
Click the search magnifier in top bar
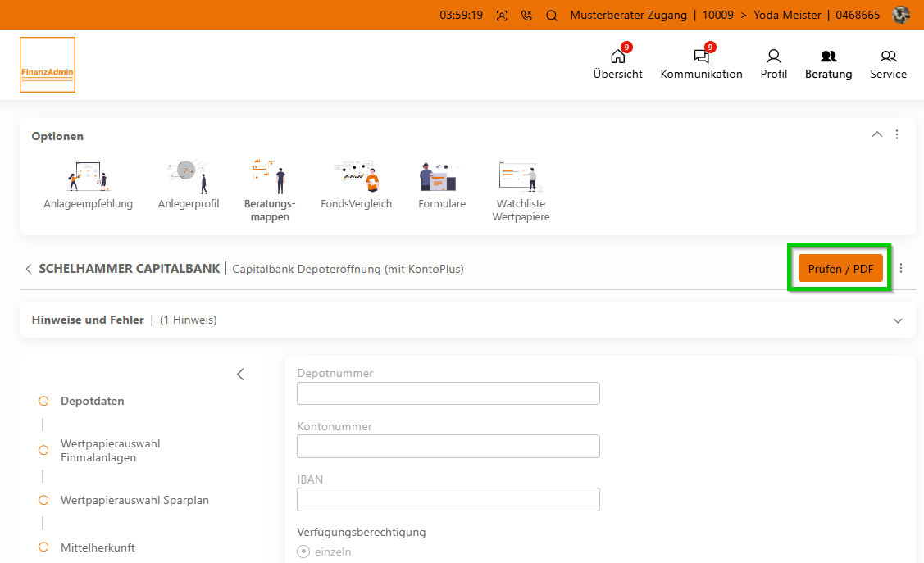click(x=552, y=15)
